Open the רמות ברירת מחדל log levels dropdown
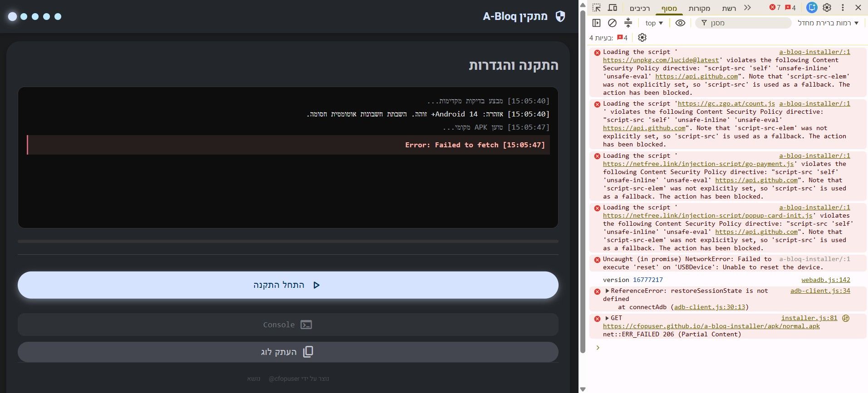This screenshot has width=868, height=393. point(828,23)
